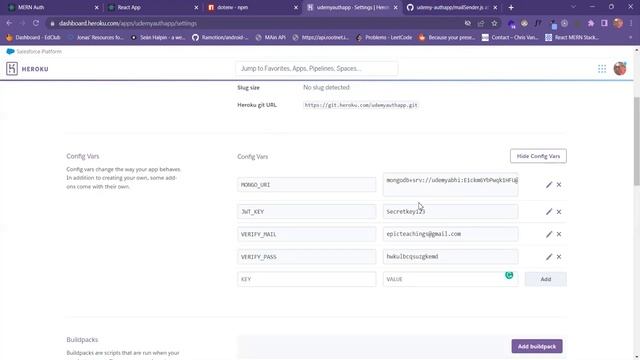Click the page vertical scrollbar

tap(636, 141)
